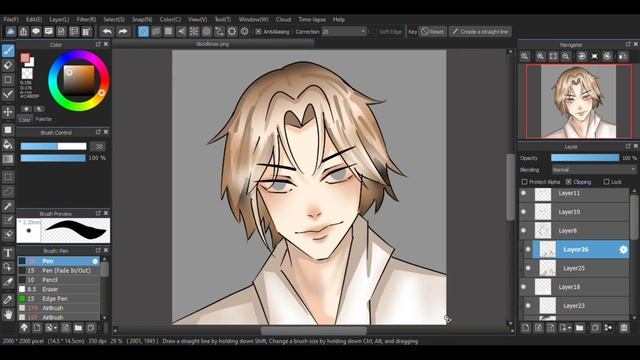640x360 pixels.
Task: Open the Correction value dropdown
Action: (344, 31)
